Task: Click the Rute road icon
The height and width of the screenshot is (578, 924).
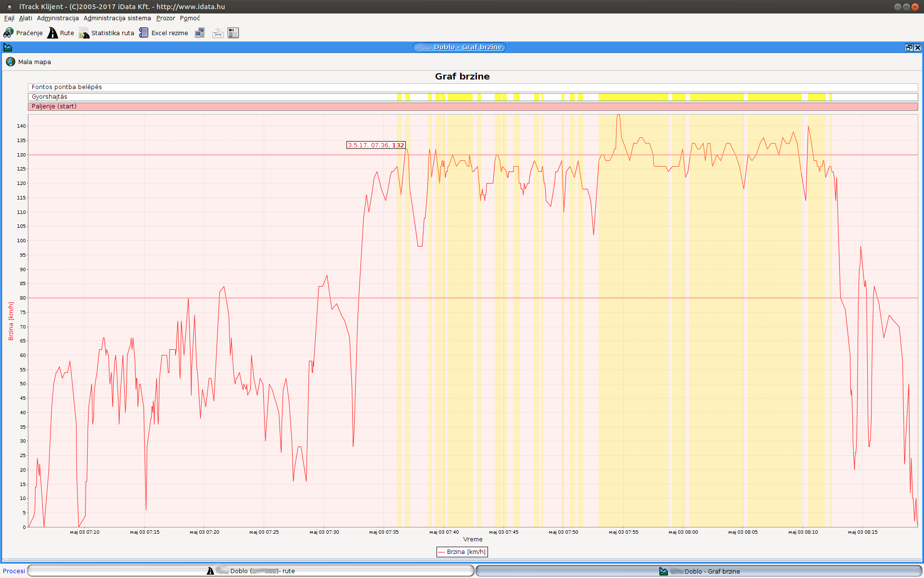Action: click(x=52, y=33)
